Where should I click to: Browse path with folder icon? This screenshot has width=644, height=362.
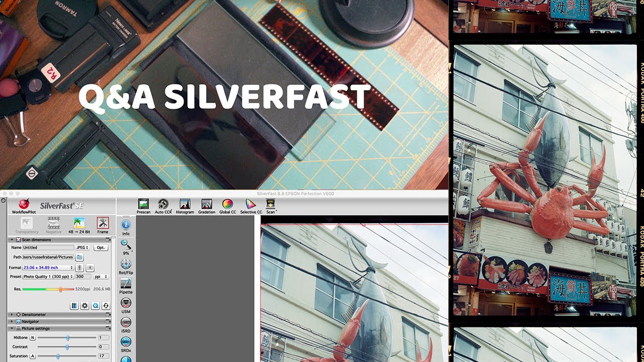(79, 257)
